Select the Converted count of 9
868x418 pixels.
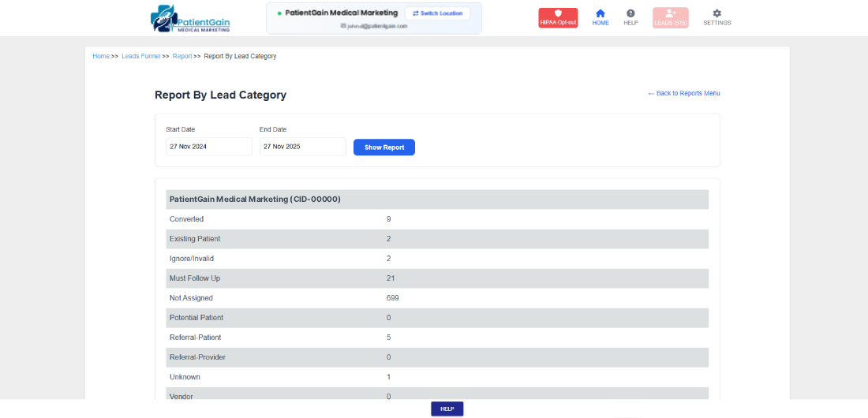tap(388, 219)
